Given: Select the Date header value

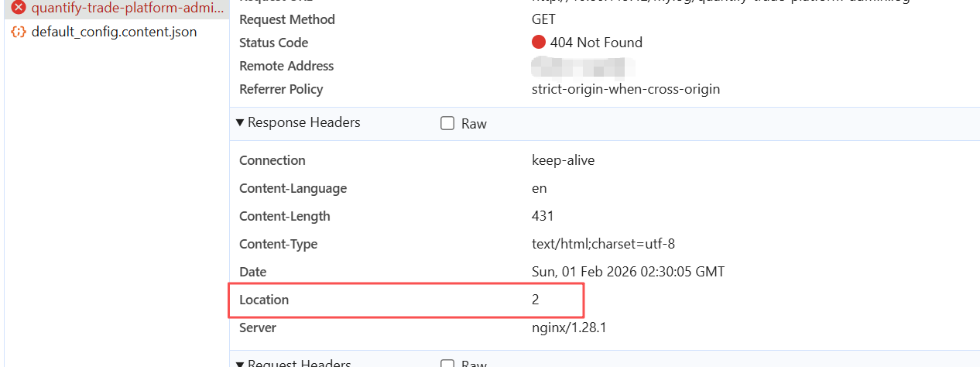Looking at the screenshot, I should pyautogui.click(x=628, y=272).
